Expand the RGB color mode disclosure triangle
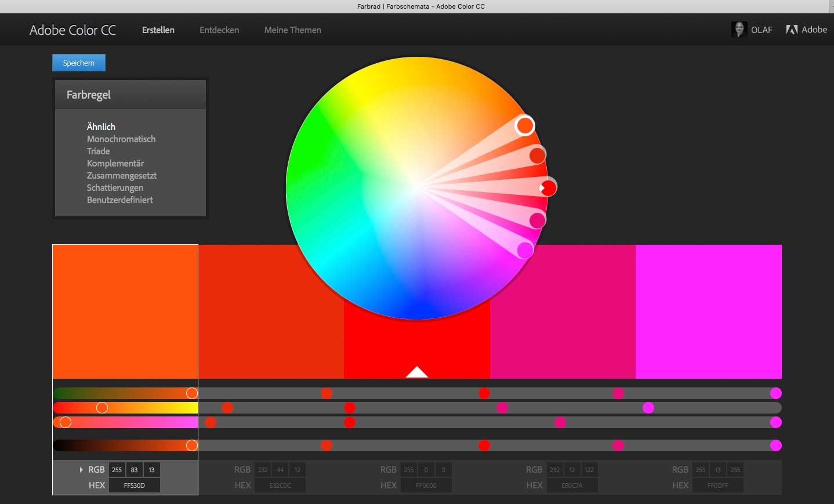This screenshot has height=504, width=834. [81, 470]
